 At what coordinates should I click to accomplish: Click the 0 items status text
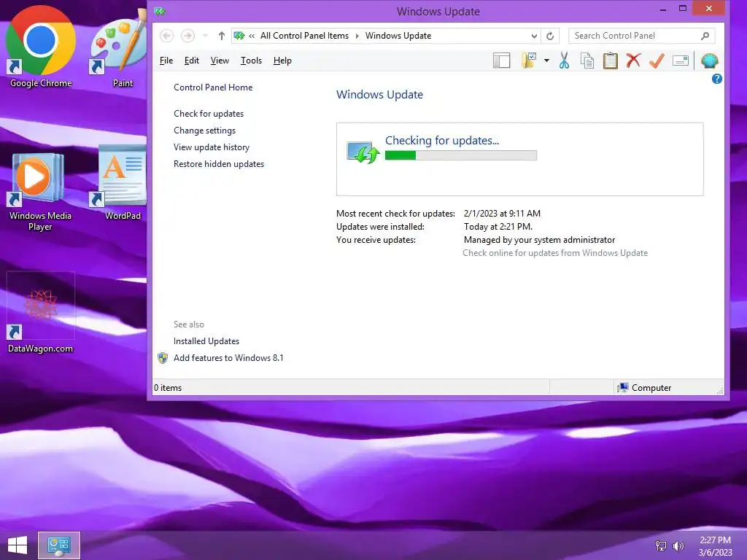168,388
